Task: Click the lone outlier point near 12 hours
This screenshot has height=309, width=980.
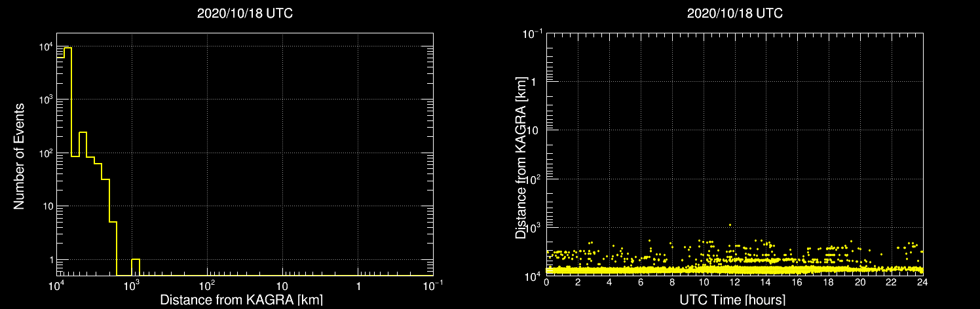Action: coord(730,225)
